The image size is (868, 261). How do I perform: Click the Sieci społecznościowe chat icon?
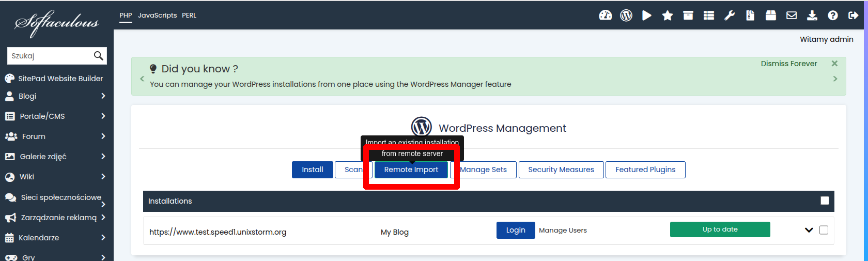pyautogui.click(x=10, y=197)
